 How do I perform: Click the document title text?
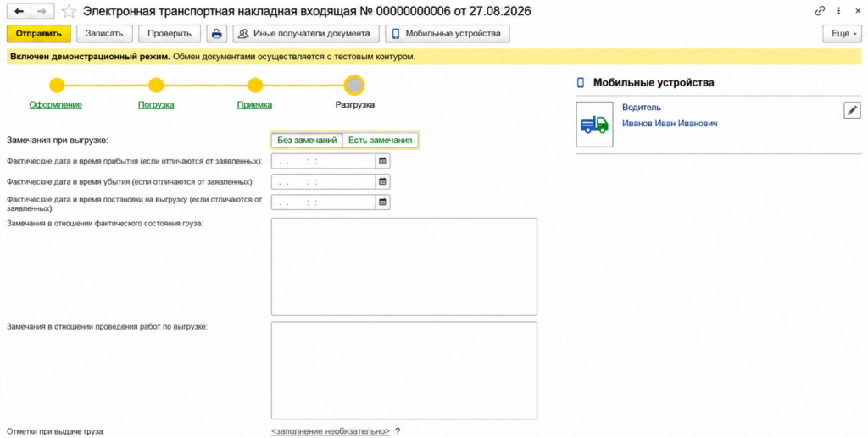pyautogui.click(x=307, y=11)
